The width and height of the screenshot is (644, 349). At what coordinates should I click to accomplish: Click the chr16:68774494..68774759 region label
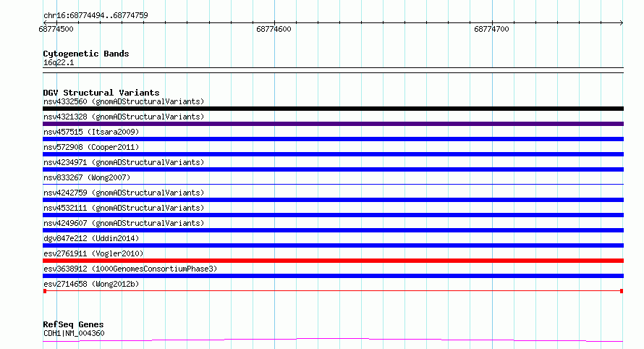[x=96, y=15]
